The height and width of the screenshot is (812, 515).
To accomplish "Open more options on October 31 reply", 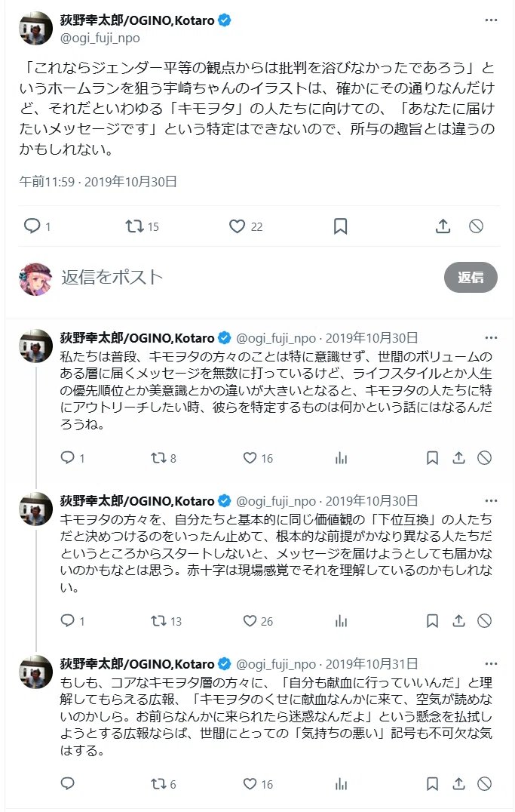I will (491, 663).
